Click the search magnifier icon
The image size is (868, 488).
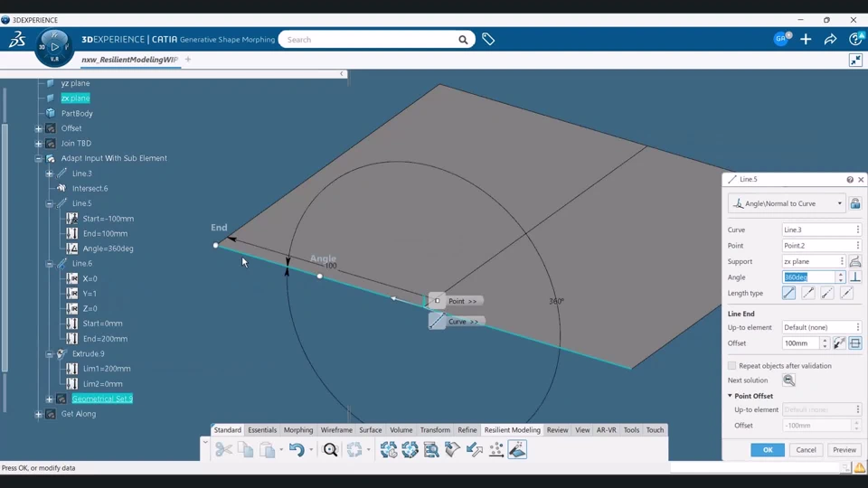[x=463, y=40]
